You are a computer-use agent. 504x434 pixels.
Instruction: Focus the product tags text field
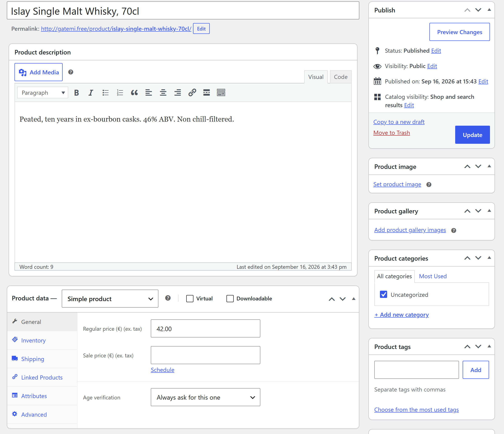point(417,370)
